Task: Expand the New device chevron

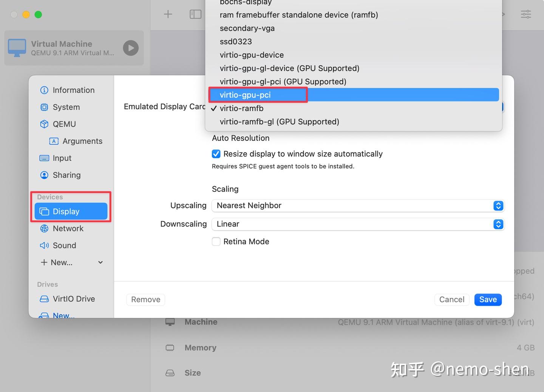Action: 100,262
